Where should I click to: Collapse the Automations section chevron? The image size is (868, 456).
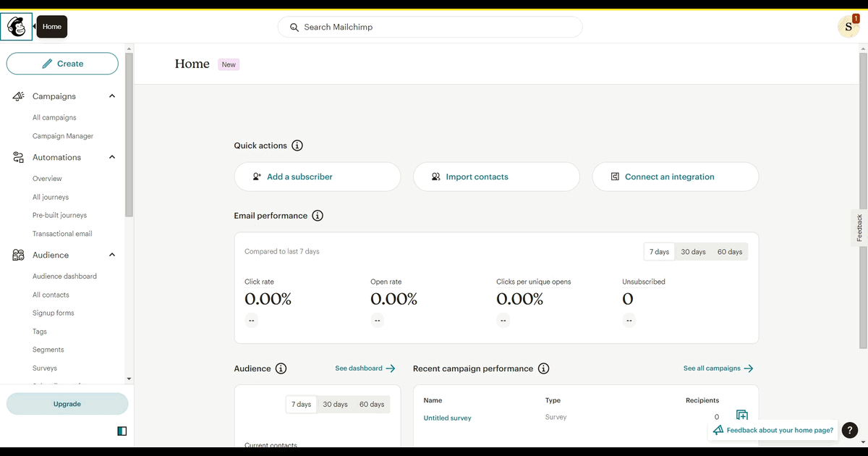112,157
